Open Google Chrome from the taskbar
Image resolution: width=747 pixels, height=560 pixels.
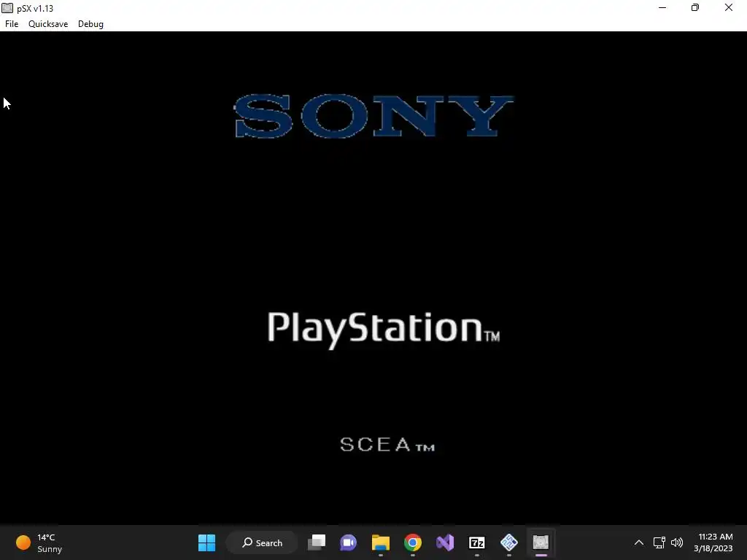pyautogui.click(x=413, y=542)
